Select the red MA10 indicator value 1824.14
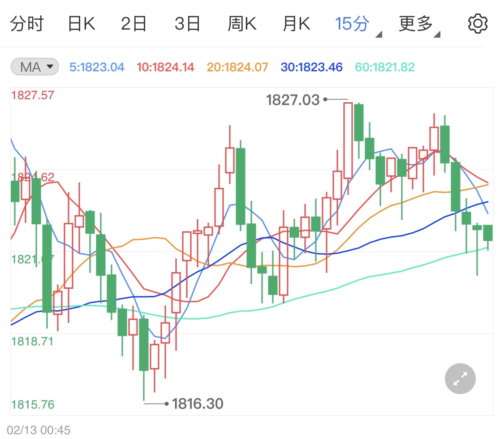This screenshot has height=439, width=504. 165,67
